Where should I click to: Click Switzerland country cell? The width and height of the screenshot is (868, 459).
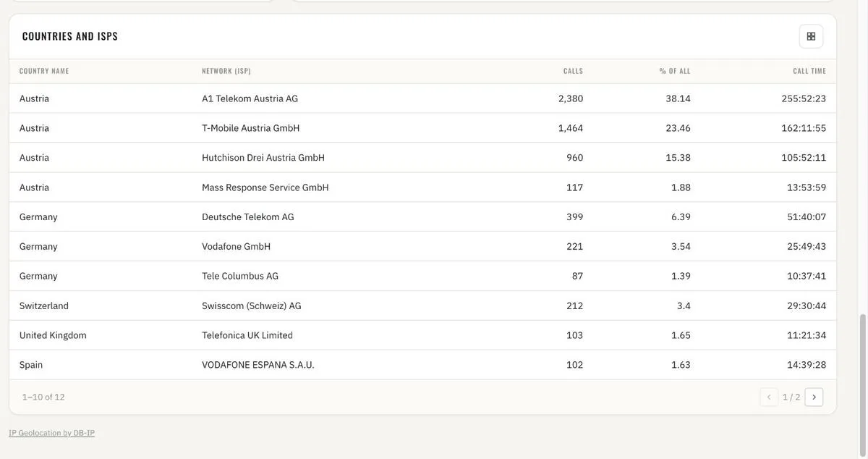coord(44,306)
